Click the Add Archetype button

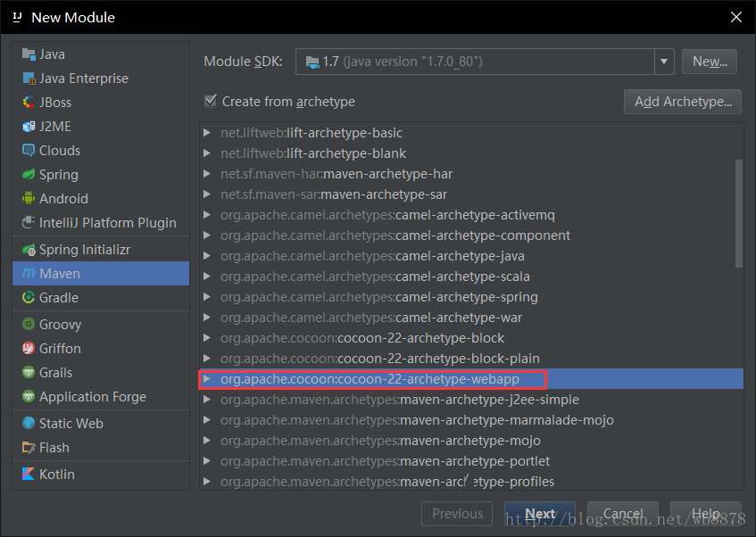point(682,102)
